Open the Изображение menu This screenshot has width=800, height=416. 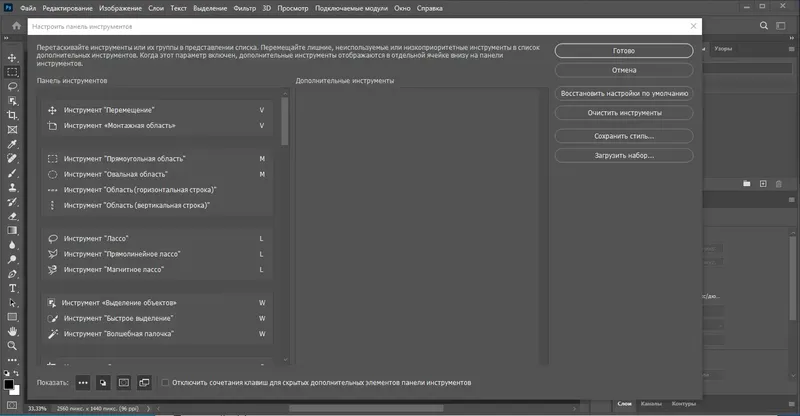point(120,8)
